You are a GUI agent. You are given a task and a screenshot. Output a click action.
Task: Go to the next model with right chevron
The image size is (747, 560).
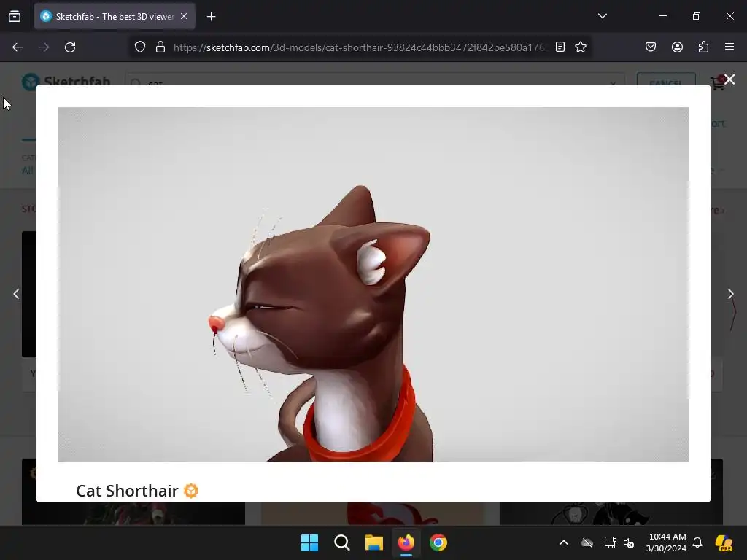pos(730,295)
